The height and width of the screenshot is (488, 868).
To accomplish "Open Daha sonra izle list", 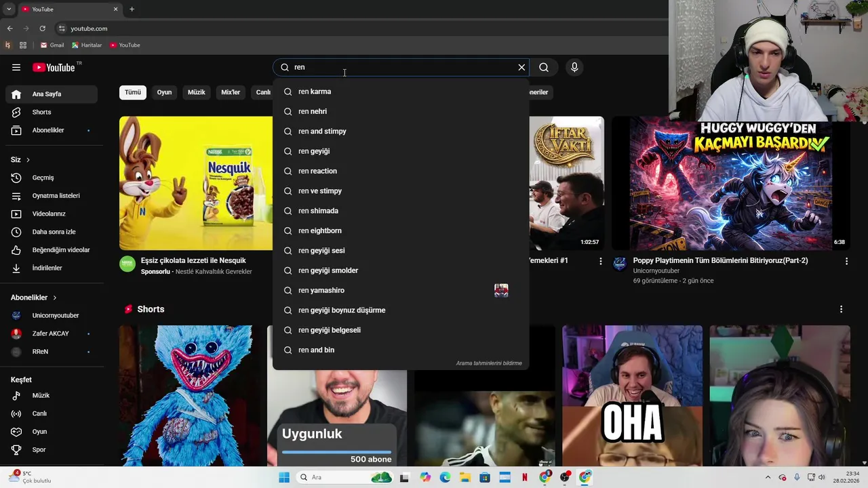I will [x=52, y=232].
